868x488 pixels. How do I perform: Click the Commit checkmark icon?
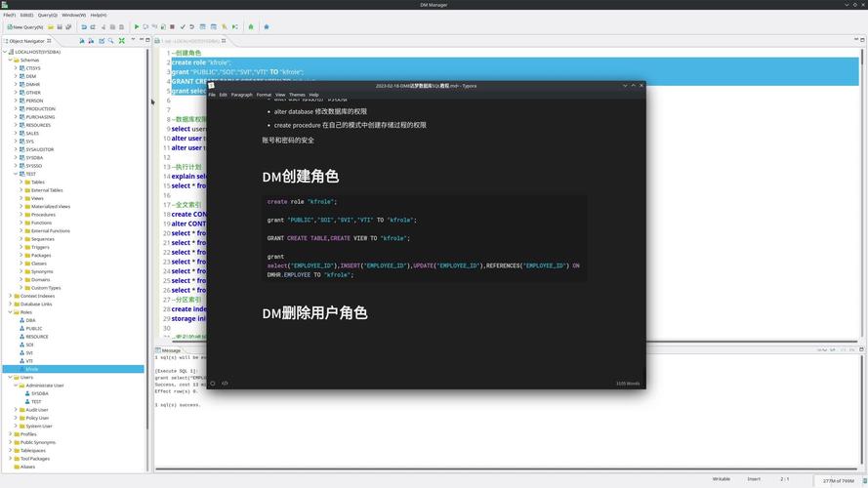click(183, 26)
